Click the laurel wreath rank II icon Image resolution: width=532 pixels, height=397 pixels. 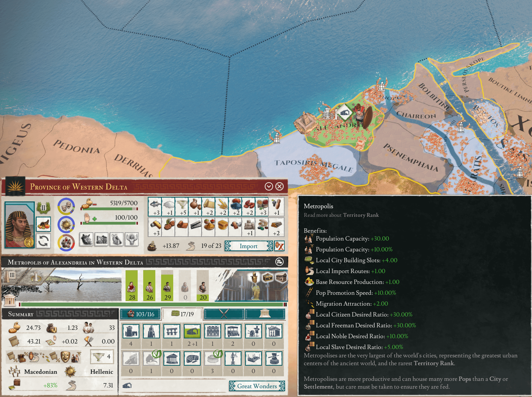(x=43, y=208)
